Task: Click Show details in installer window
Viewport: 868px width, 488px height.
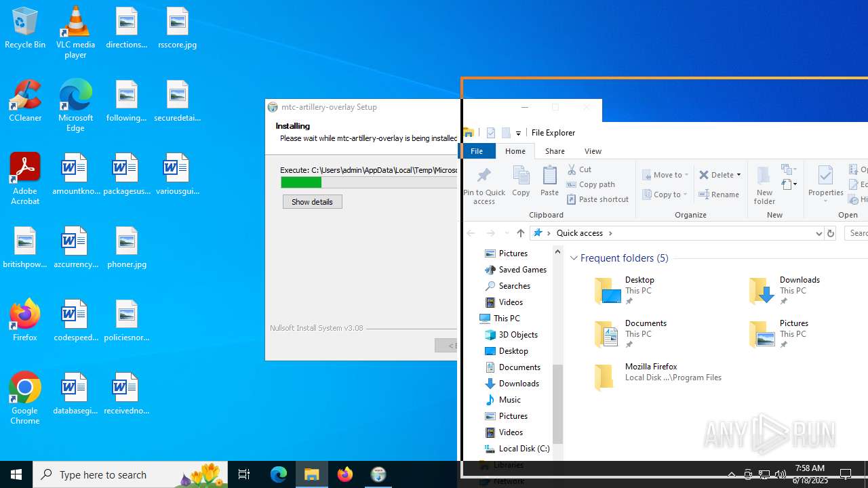Action: point(312,202)
